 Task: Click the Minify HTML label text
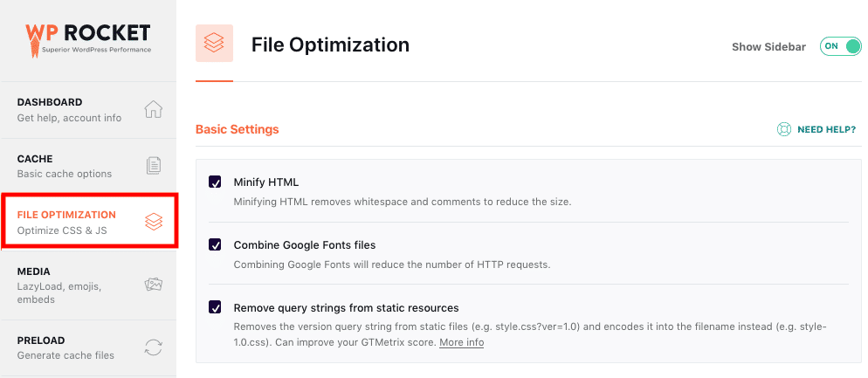coord(266,182)
